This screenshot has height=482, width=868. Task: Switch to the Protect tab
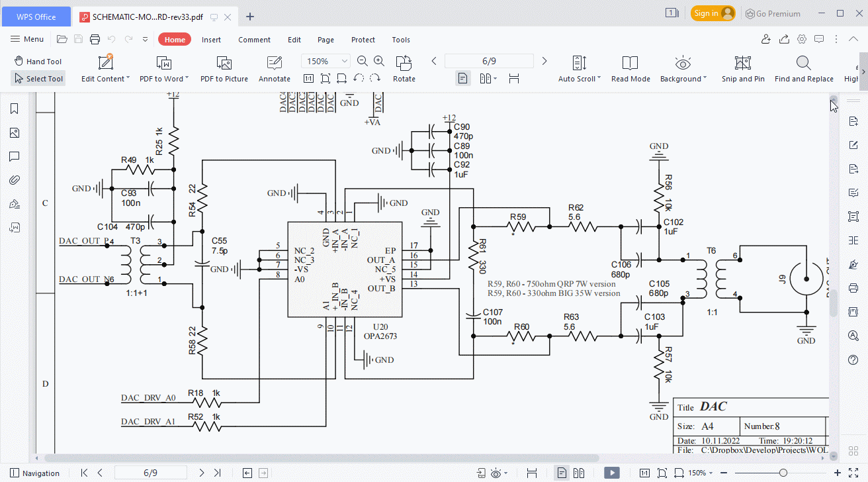[363, 40]
